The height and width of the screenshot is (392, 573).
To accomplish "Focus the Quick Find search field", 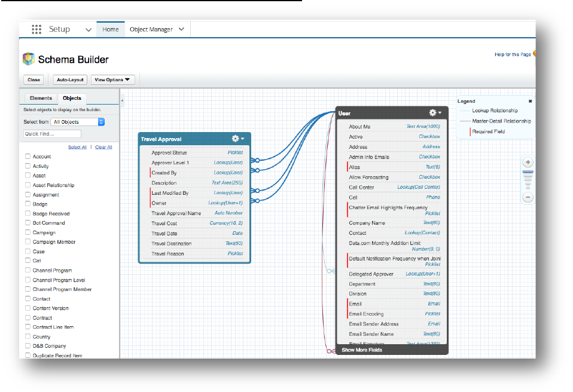I will coord(52,134).
